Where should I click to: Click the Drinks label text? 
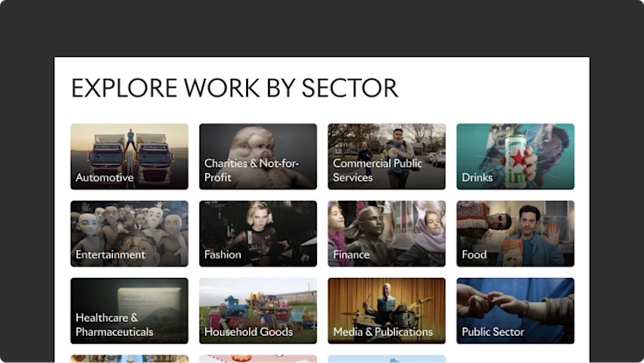[x=478, y=178]
